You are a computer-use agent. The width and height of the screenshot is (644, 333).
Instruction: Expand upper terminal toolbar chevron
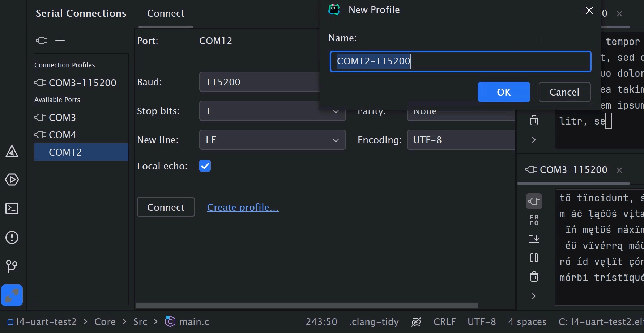(534, 140)
